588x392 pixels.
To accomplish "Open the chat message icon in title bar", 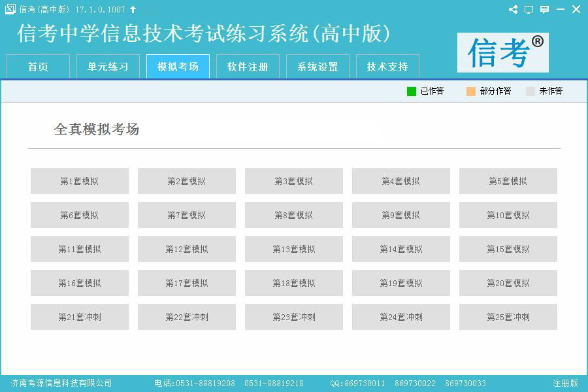I will pyautogui.click(x=544, y=9).
